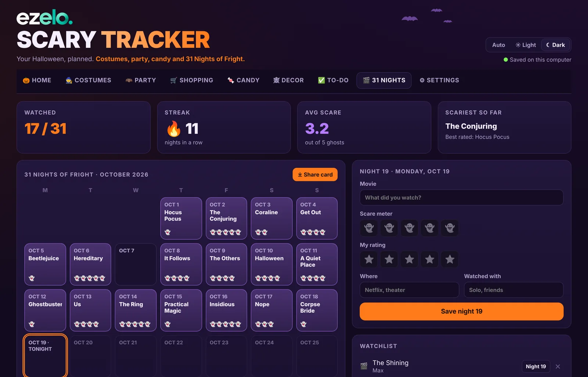Set My rating to one star
Screen dimensions: 588x377
(369, 259)
